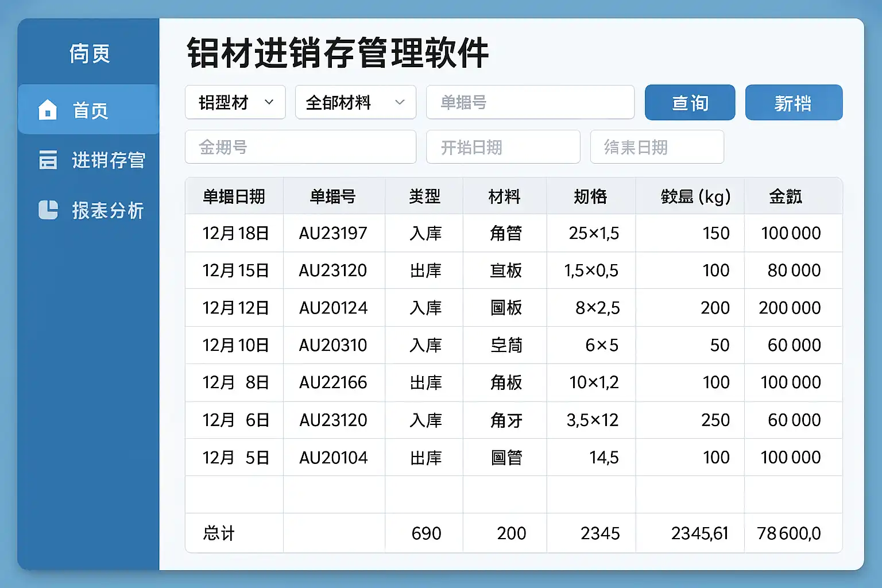Click quantity 200 in the AU20124 row
This screenshot has height=588, width=882.
tap(715, 308)
